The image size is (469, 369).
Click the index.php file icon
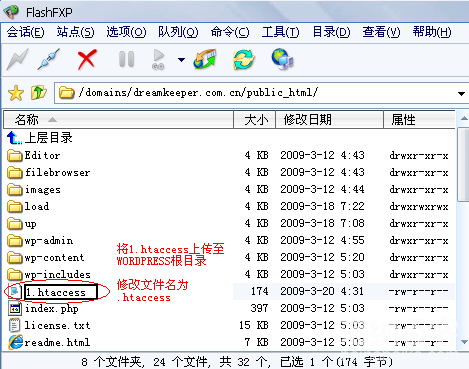(15, 309)
